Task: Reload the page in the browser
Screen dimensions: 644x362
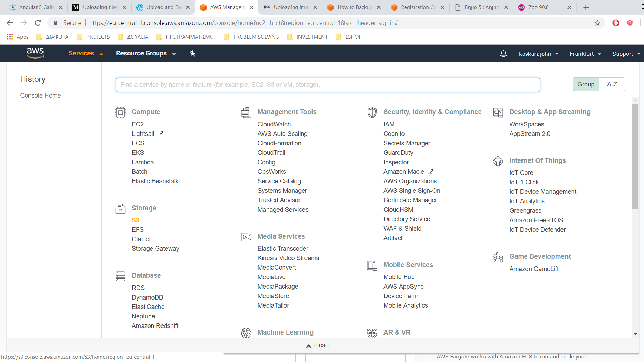Action: point(38,23)
